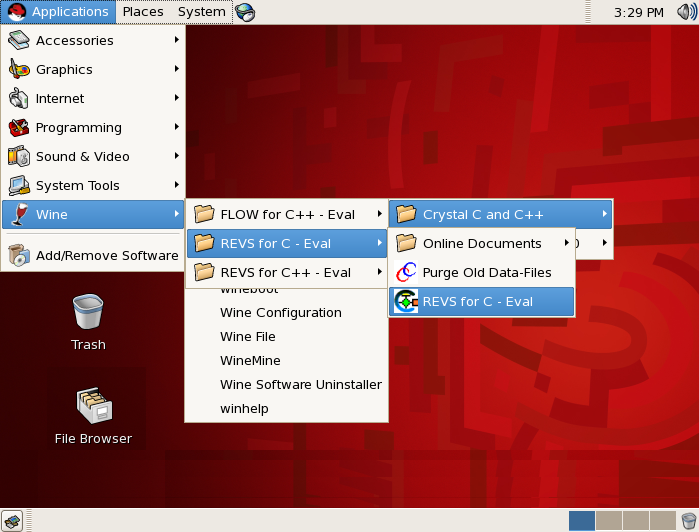This screenshot has width=699, height=532.
Task: Click the Online Documents folder icon
Action: (x=406, y=243)
